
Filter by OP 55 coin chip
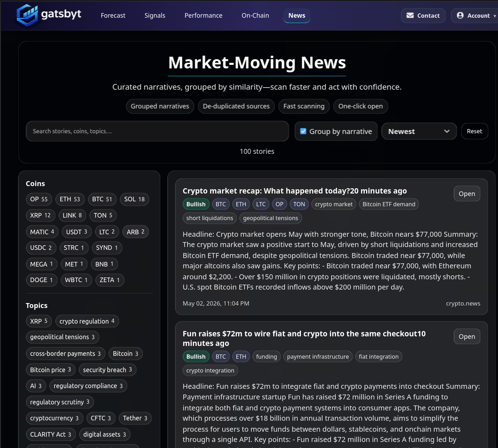click(39, 199)
